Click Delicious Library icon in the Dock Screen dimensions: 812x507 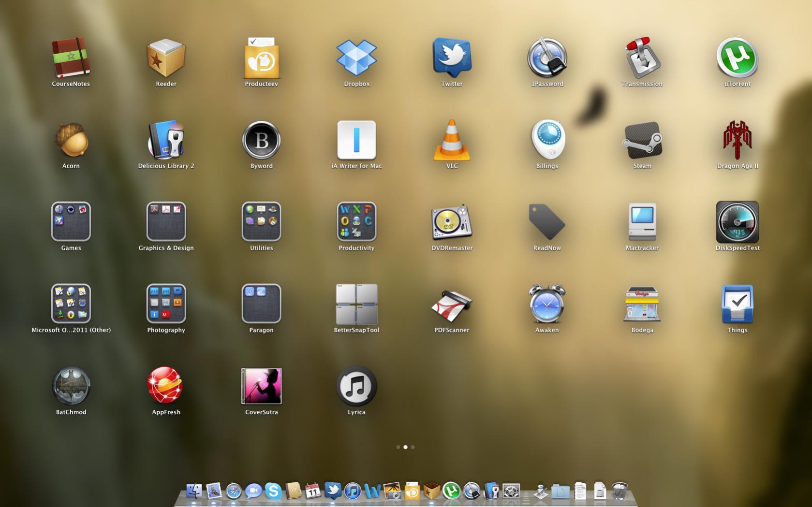click(x=491, y=491)
